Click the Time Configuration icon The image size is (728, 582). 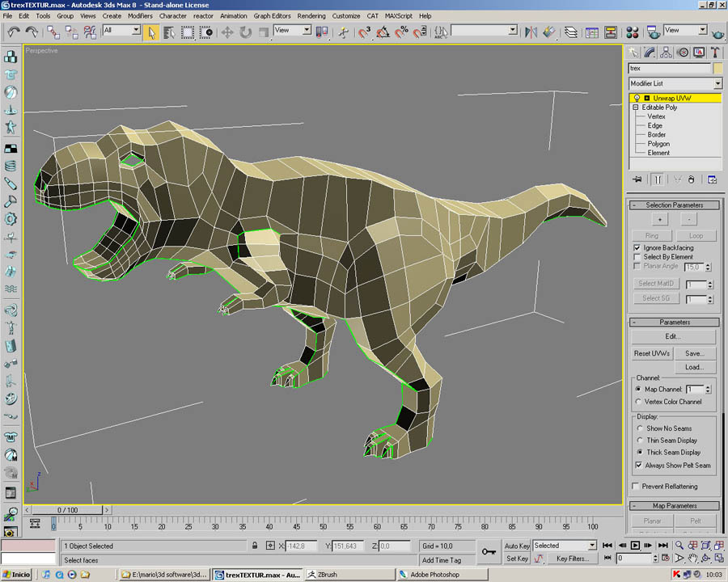[666, 558]
